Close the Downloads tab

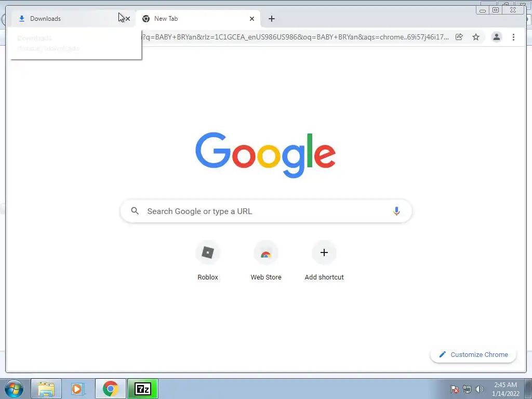[128, 19]
